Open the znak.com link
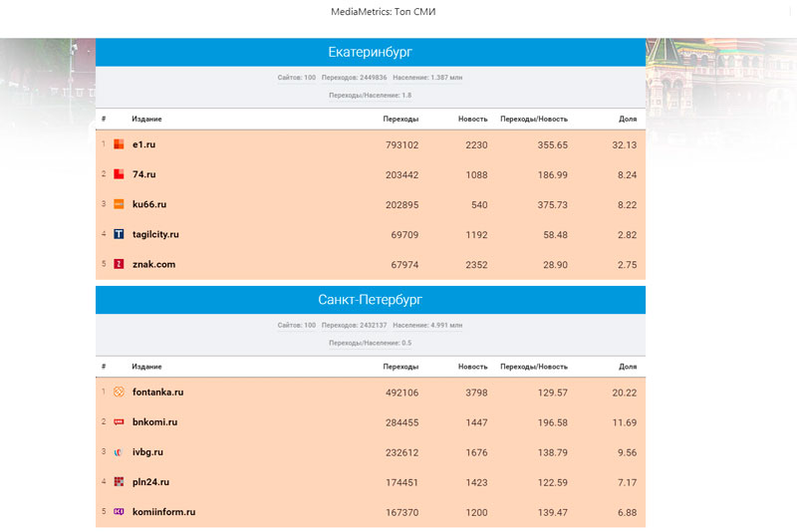The image size is (797, 532). [x=153, y=264]
